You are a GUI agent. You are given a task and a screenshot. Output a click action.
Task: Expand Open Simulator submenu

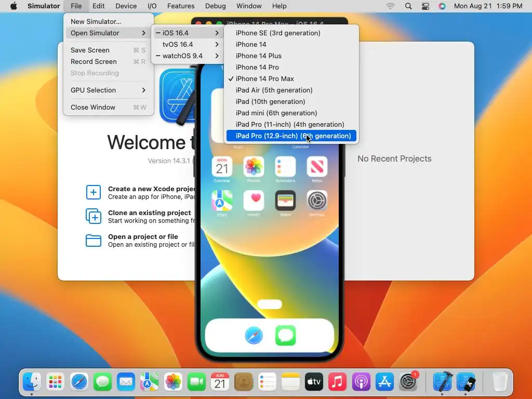click(x=108, y=33)
